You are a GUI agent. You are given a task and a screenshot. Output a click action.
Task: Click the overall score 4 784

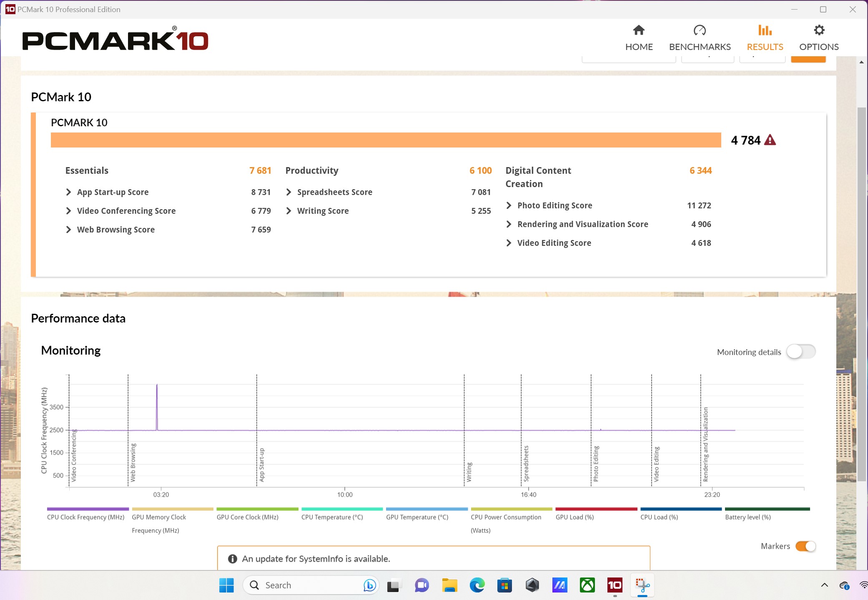point(745,140)
